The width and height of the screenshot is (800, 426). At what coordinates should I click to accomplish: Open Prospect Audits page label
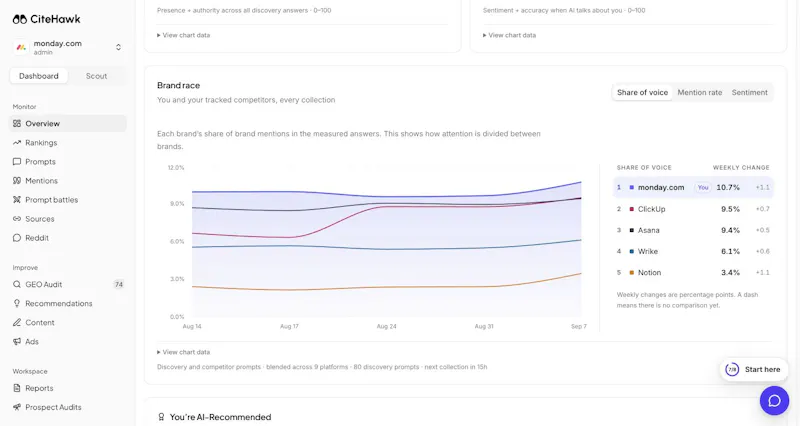[x=53, y=407]
